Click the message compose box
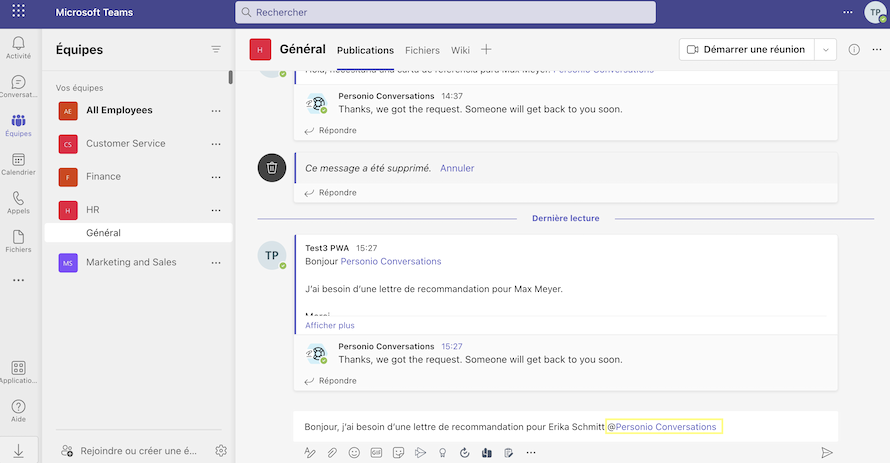 [565, 427]
